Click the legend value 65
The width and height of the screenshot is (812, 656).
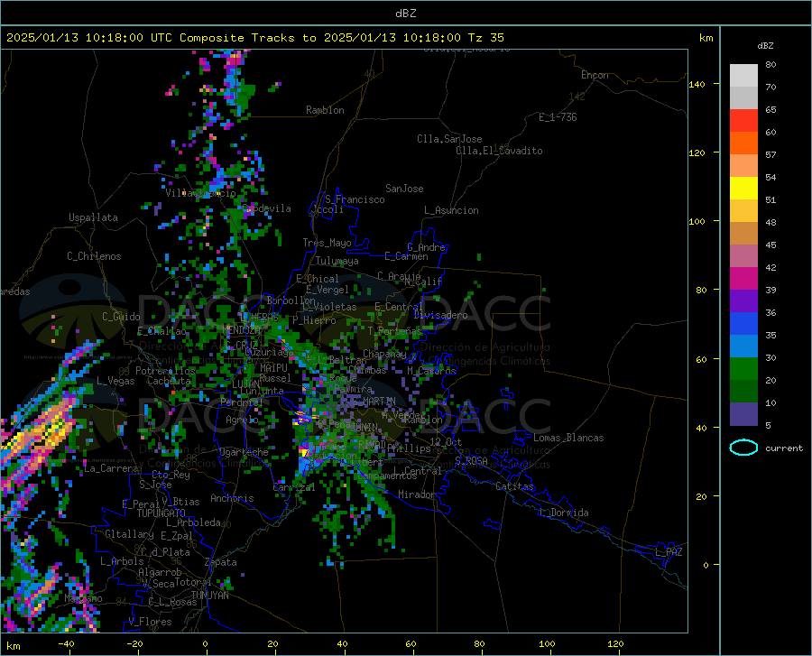(770, 110)
